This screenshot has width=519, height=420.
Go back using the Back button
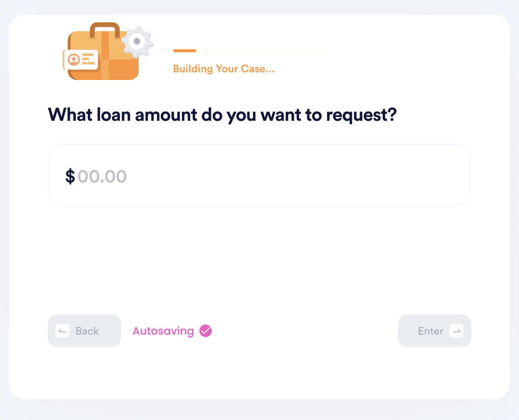pyautogui.click(x=84, y=331)
